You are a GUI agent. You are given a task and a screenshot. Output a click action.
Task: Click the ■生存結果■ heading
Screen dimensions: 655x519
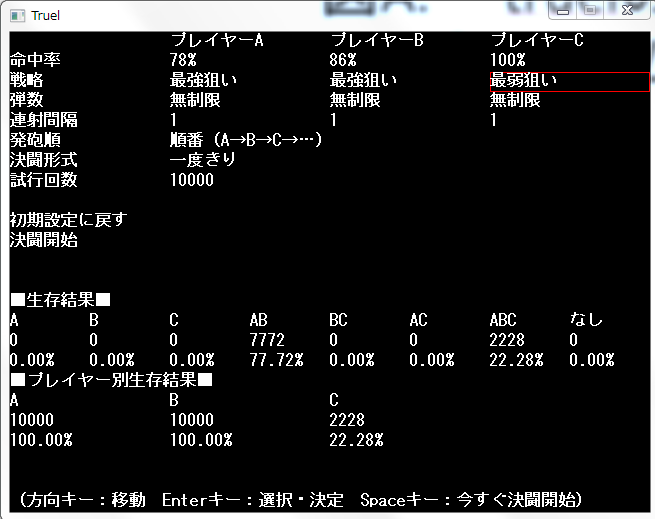pos(61,300)
